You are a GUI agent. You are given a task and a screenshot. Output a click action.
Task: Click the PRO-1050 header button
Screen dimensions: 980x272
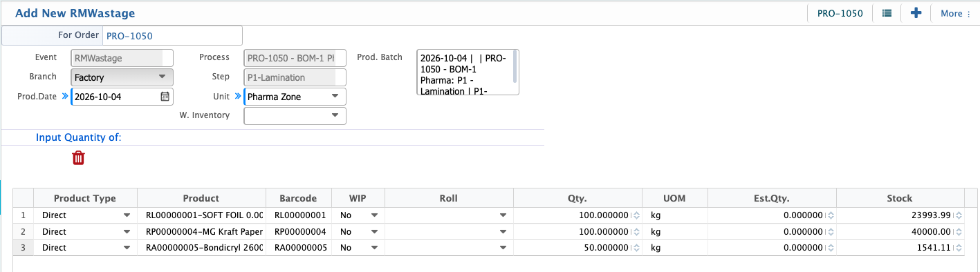840,13
